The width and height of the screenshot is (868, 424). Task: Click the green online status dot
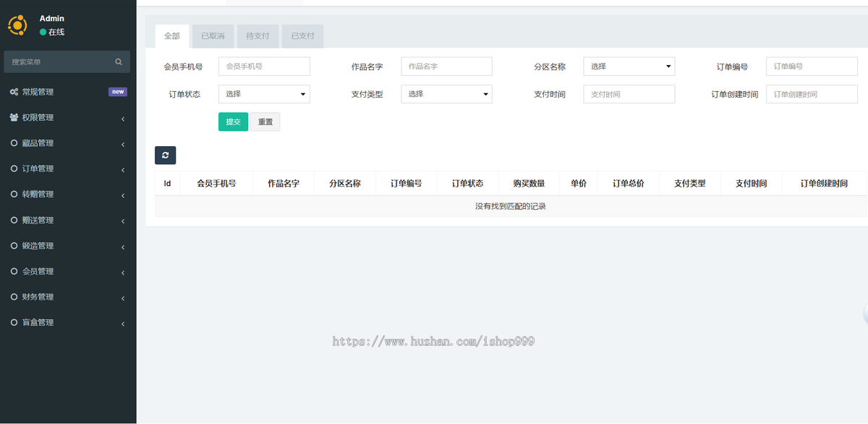pyautogui.click(x=43, y=32)
